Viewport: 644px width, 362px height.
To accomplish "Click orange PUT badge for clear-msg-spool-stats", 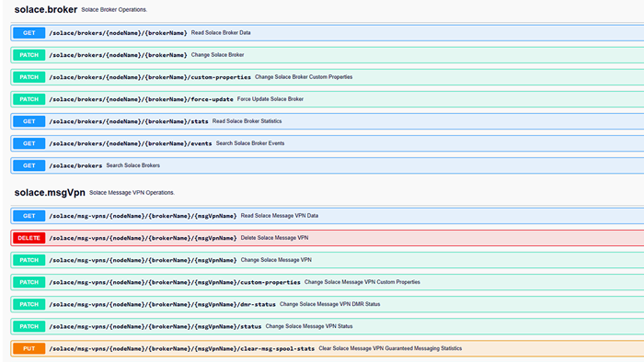I will 29,348.
